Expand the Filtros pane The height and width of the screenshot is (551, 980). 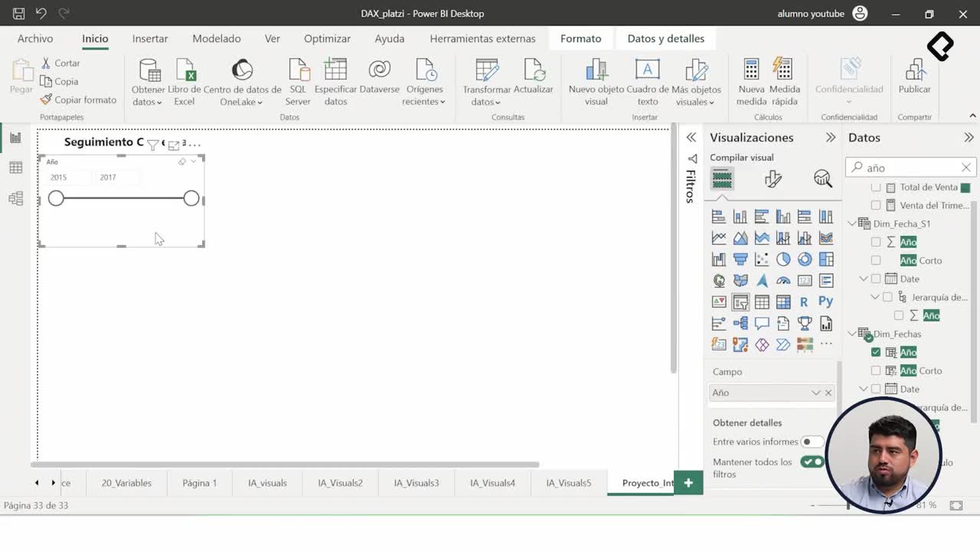tap(691, 138)
